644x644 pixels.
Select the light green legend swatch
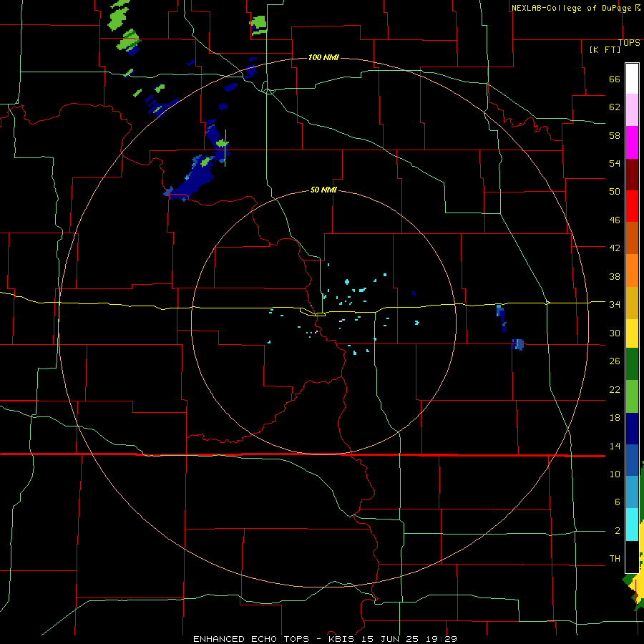(632, 396)
